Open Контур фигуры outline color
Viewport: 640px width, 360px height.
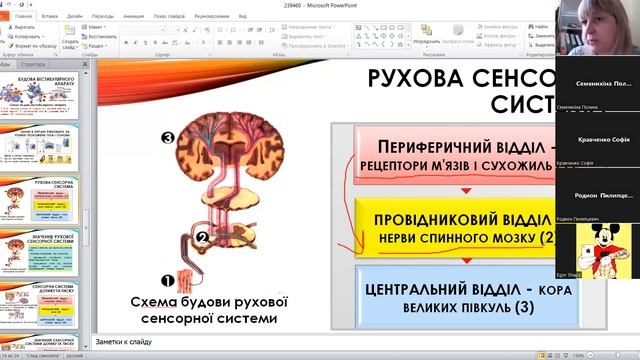497,36
